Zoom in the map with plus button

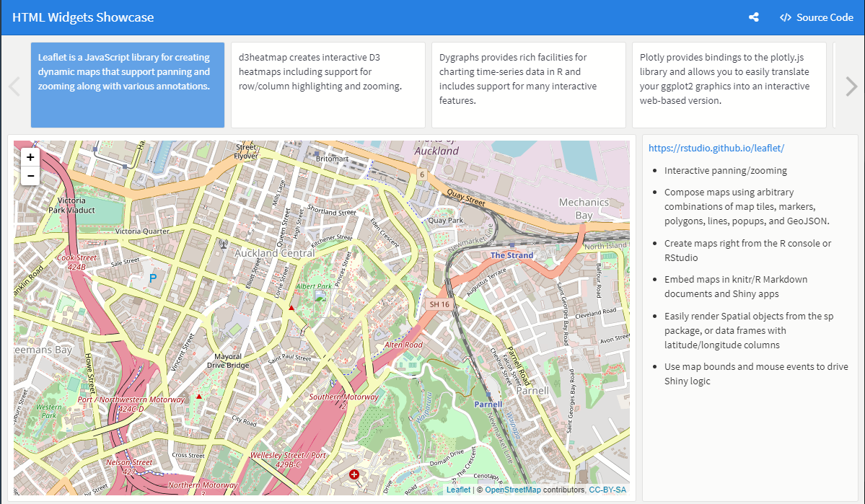tap(30, 157)
